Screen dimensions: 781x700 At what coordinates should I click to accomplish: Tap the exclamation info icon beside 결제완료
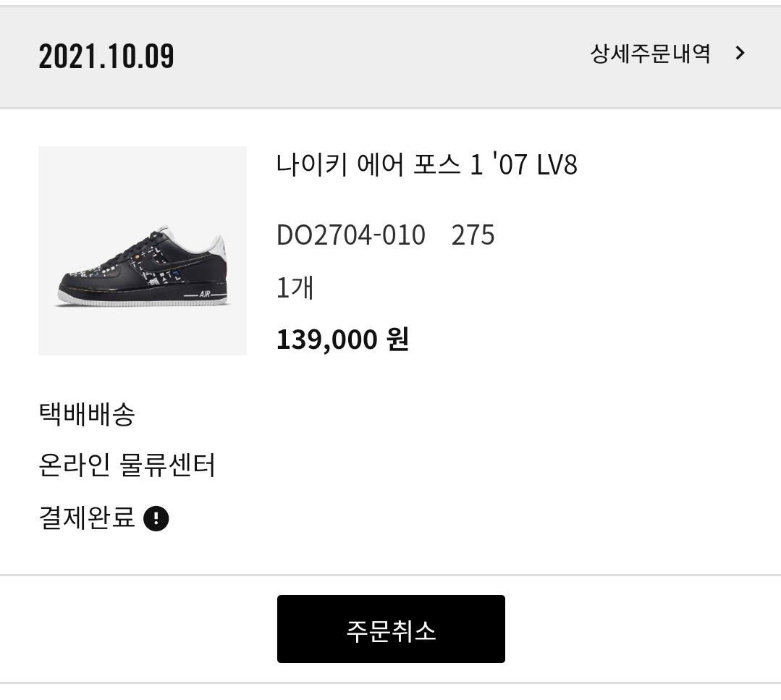pyautogui.click(x=156, y=518)
